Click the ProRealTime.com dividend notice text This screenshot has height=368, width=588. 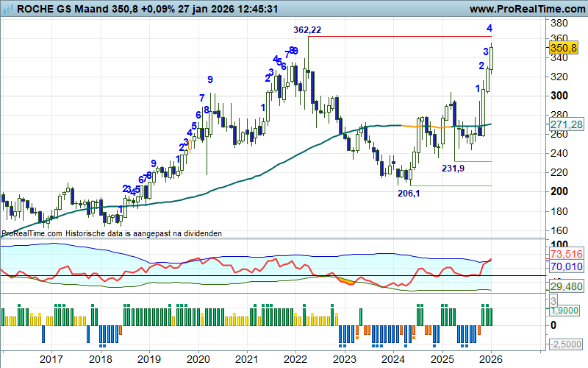tap(111, 233)
